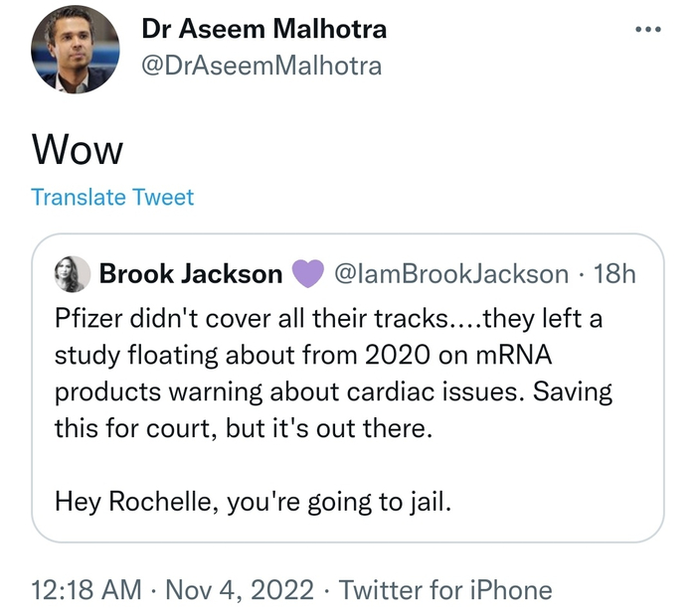Click the Dr Aseem Malhotra display name
The height and width of the screenshot is (616, 696).
point(264,29)
